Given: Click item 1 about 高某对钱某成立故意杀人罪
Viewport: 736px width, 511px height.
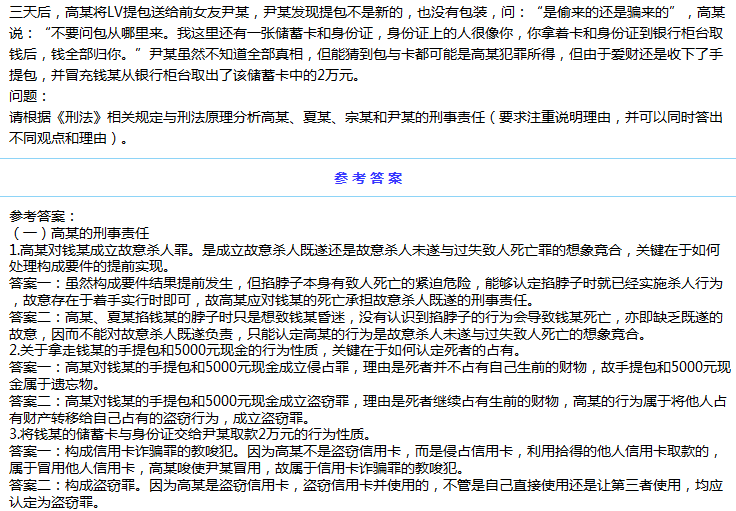Looking at the screenshot, I should pyautogui.click(x=300, y=246).
